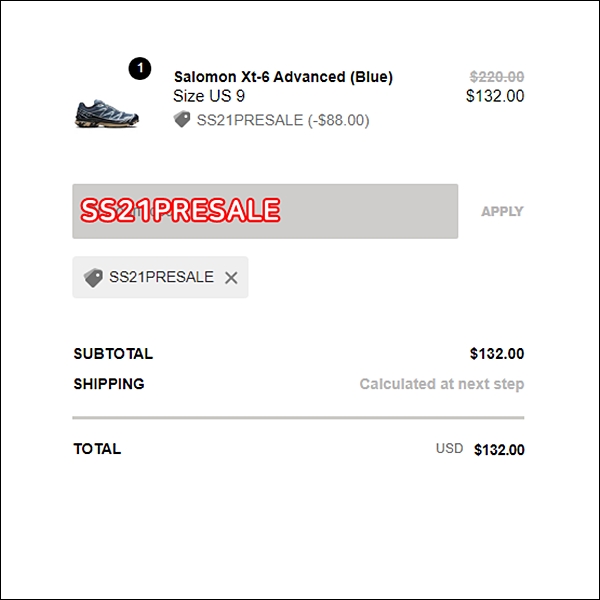Image resolution: width=600 pixels, height=600 pixels.
Task: Click the TOTAL amount $132.00
Action: 499,450
